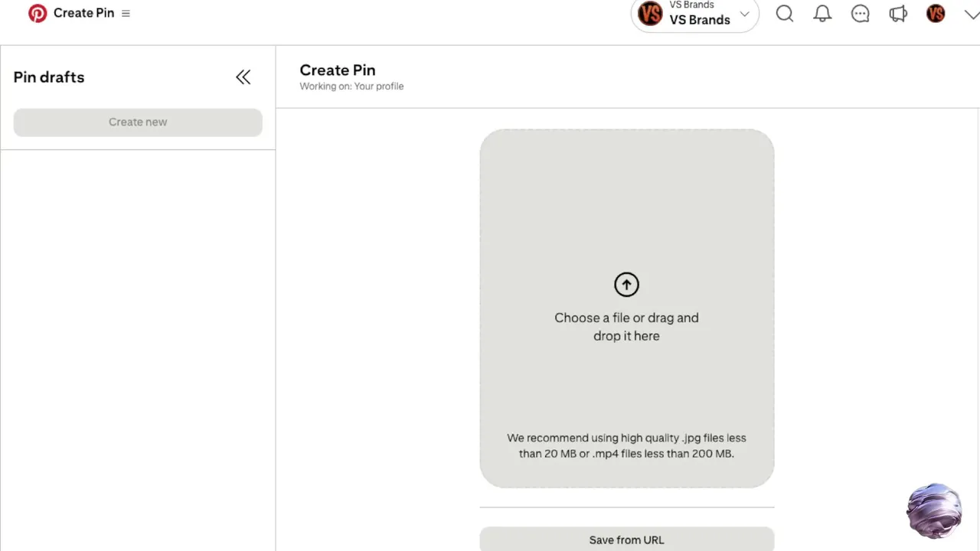Image resolution: width=980 pixels, height=551 pixels.
Task: Open messages speech bubble icon
Action: [860, 14]
